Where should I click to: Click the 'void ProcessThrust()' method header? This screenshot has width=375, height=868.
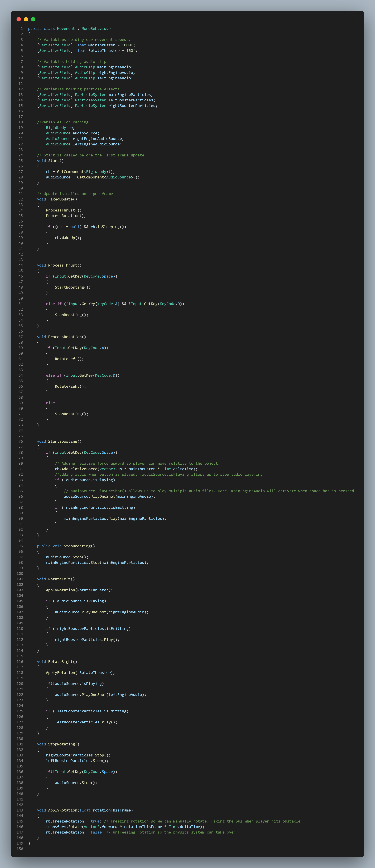[59, 266]
